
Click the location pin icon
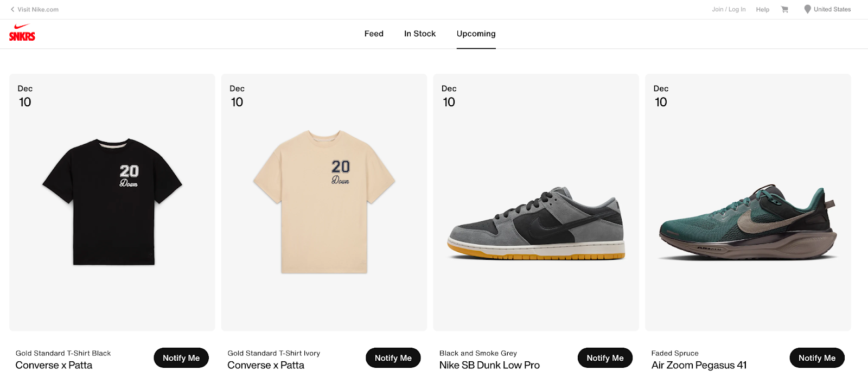[x=807, y=9]
